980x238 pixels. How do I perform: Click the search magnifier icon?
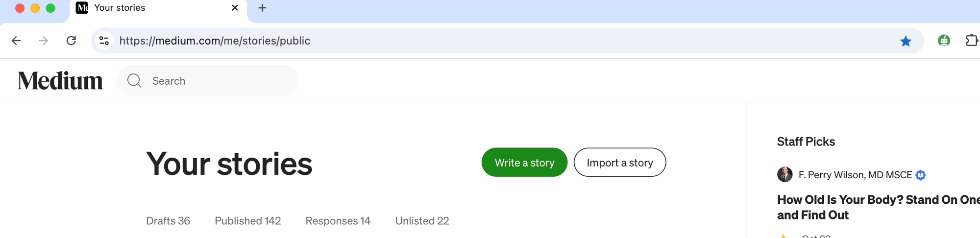(x=134, y=80)
